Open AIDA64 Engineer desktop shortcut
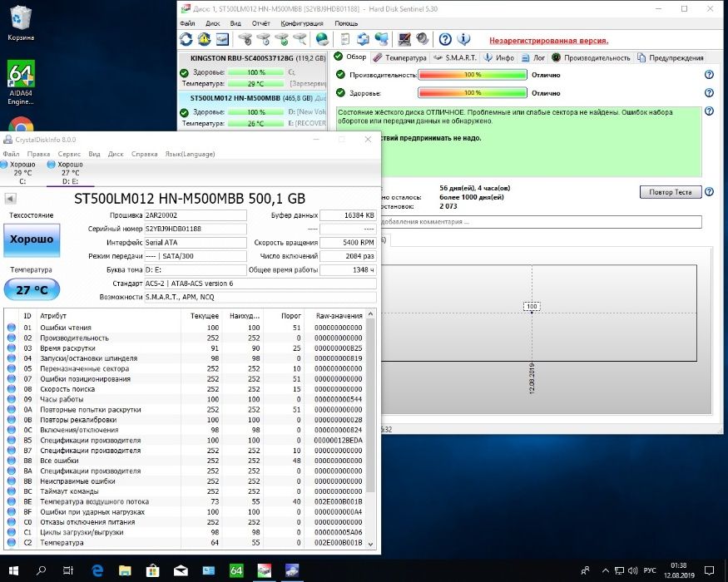This screenshot has width=728, height=582. tap(21, 82)
